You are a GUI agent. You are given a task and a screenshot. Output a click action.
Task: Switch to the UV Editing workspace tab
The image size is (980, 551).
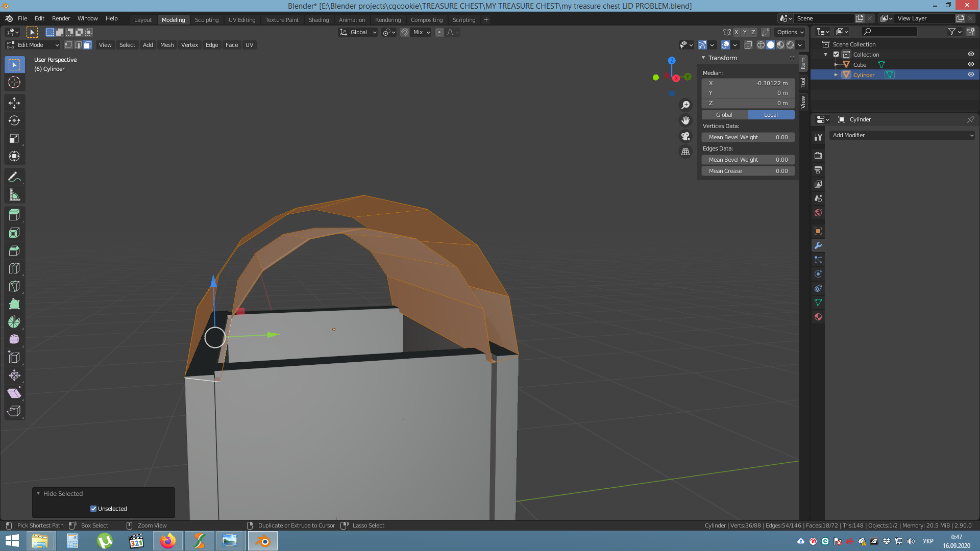tap(242, 20)
